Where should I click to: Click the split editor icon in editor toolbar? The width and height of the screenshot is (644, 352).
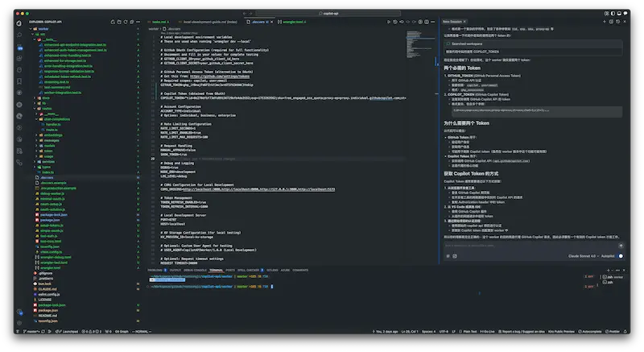click(x=427, y=22)
